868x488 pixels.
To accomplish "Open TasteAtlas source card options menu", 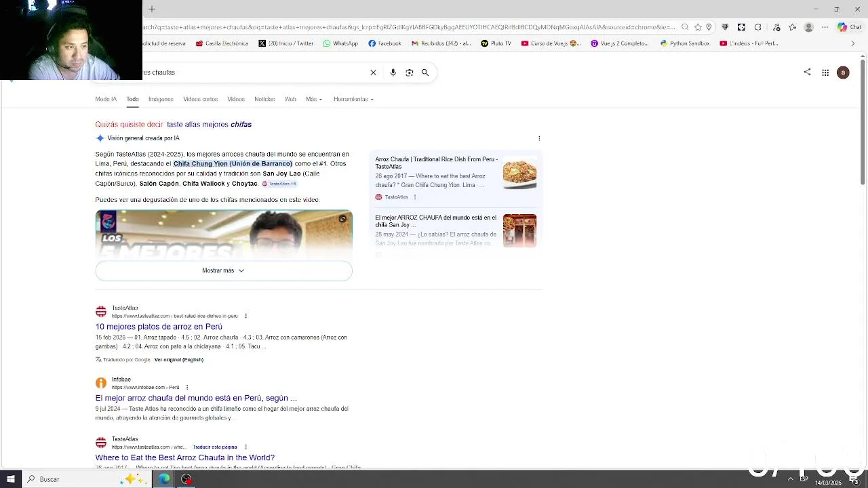I will (414, 197).
